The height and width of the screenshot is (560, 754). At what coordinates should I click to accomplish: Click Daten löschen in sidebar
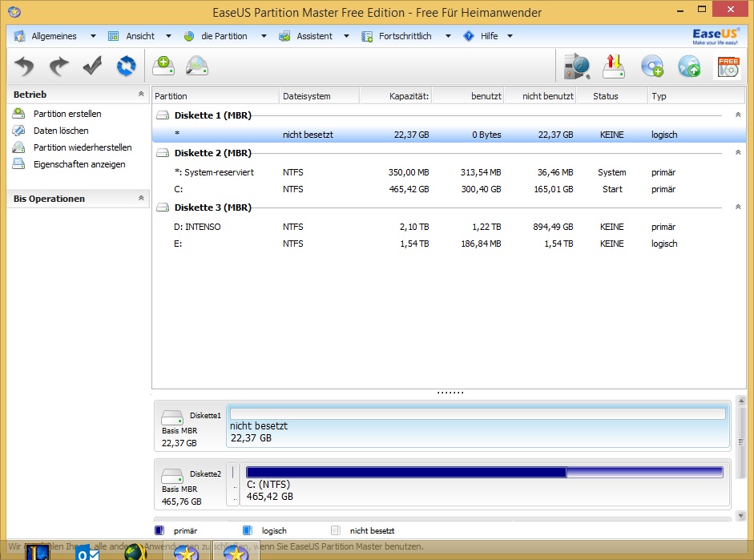61,131
